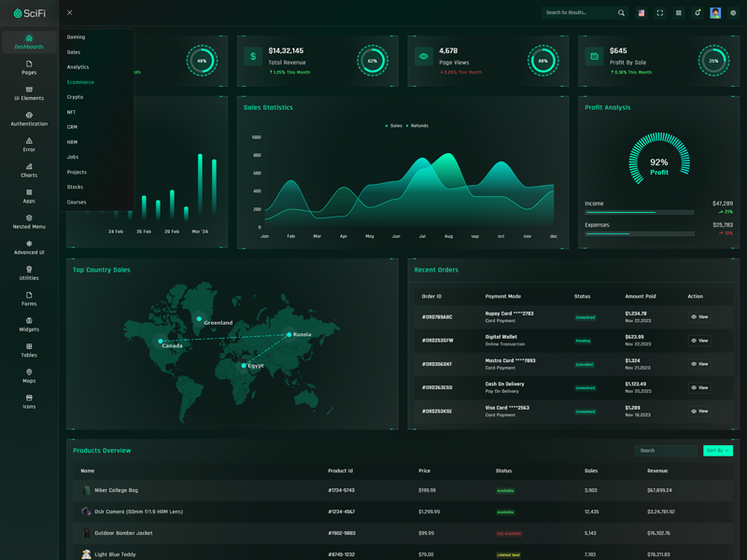
Task: Open the apps grid shortcut in header
Action: [x=679, y=13]
